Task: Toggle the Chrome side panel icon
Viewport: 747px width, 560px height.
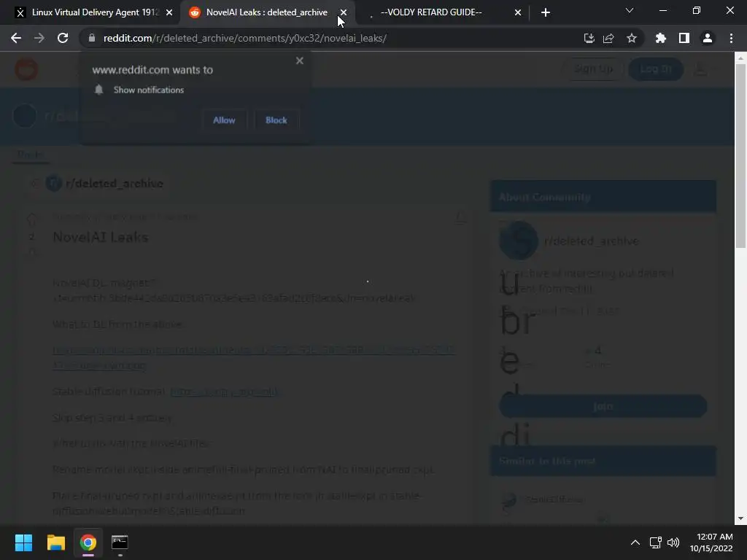Action: (684, 38)
